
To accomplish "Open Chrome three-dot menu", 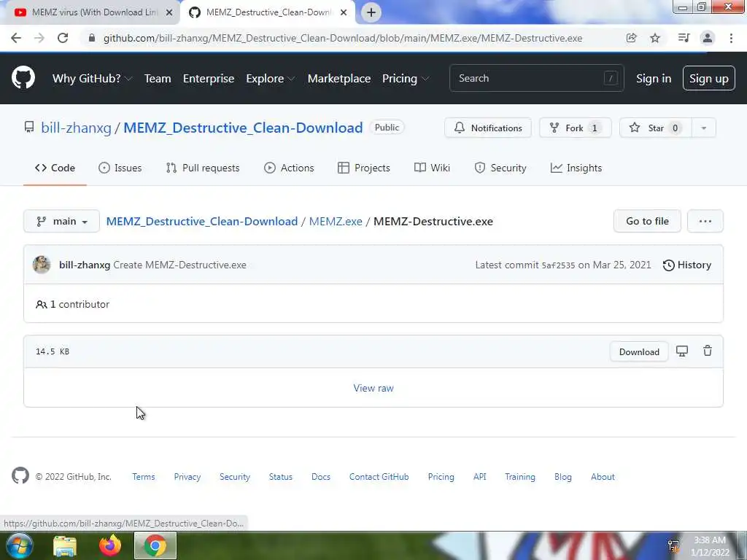I will click(731, 38).
